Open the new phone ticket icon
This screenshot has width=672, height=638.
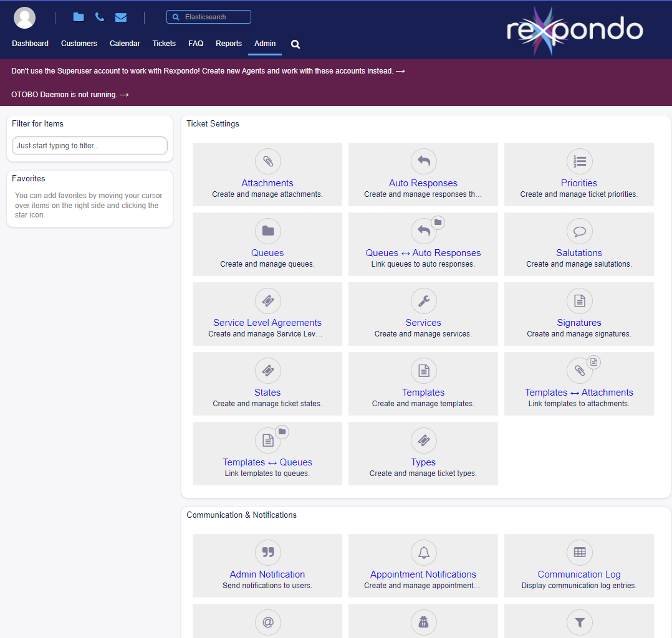pyautogui.click(x=99, y=17)
